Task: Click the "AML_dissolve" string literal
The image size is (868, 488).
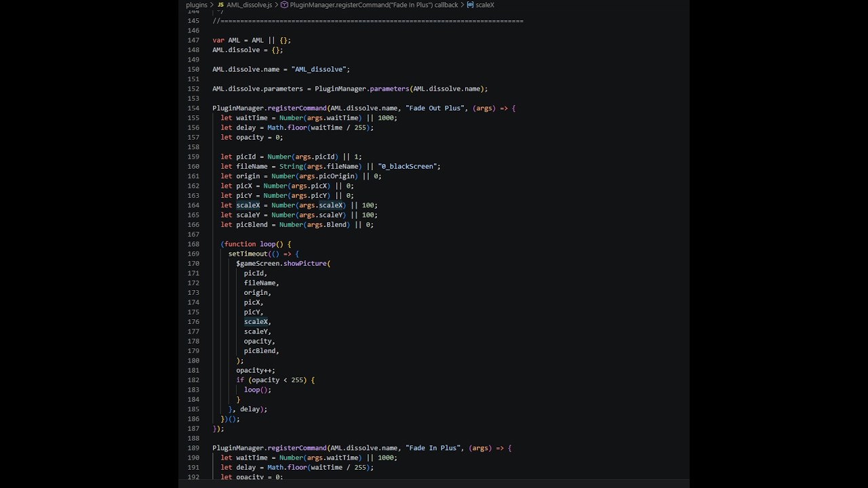Action: click(319, 69)
